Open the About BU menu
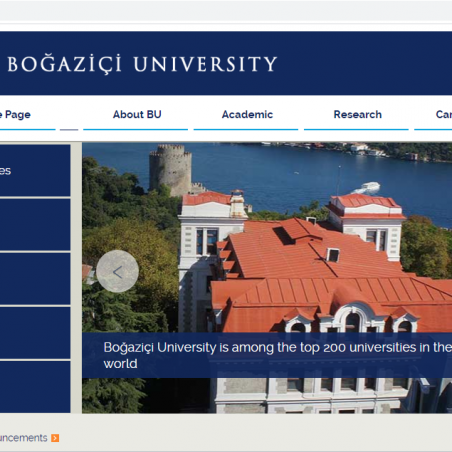 [x=137, y=115]
